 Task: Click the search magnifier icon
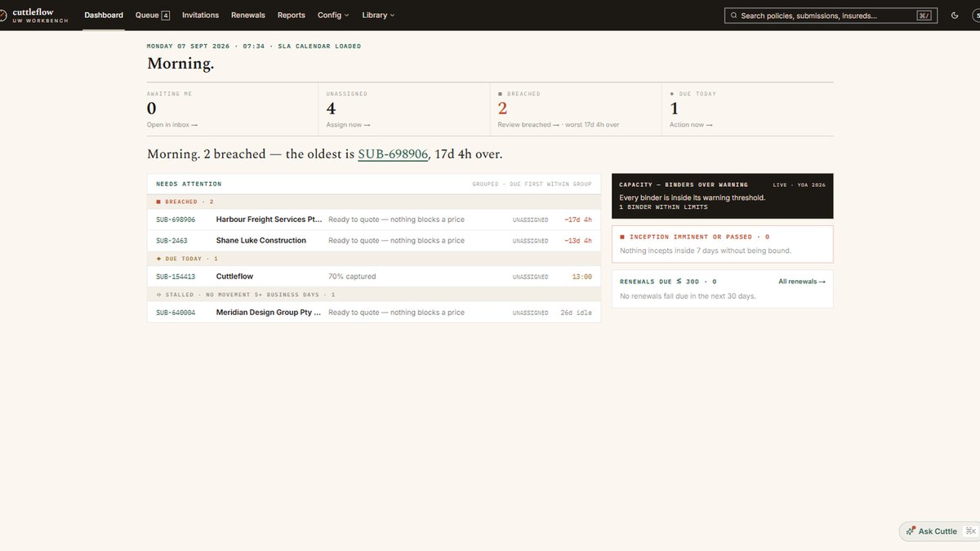734,16
